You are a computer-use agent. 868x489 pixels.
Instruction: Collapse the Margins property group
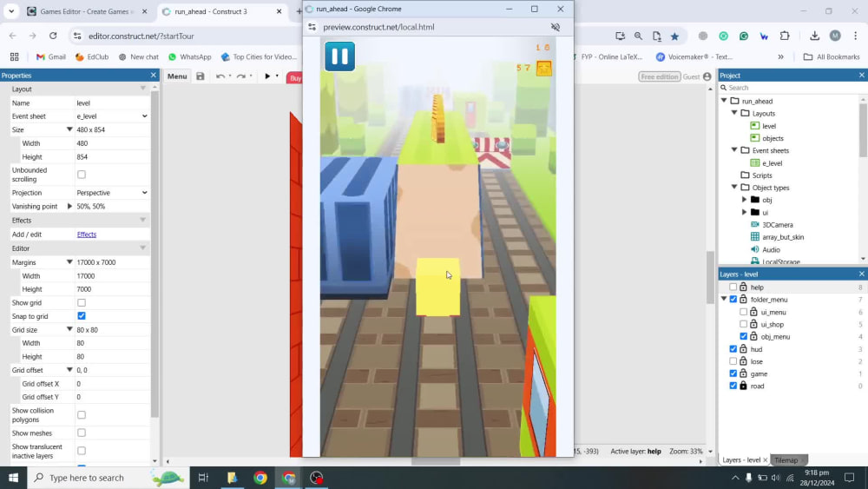pyautogui.click(x=69, y=262)
